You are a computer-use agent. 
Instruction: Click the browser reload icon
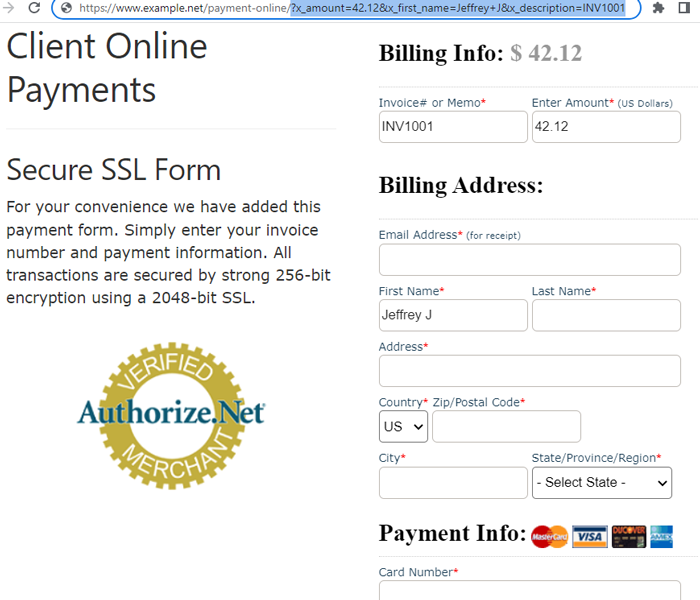coord(34,8)
